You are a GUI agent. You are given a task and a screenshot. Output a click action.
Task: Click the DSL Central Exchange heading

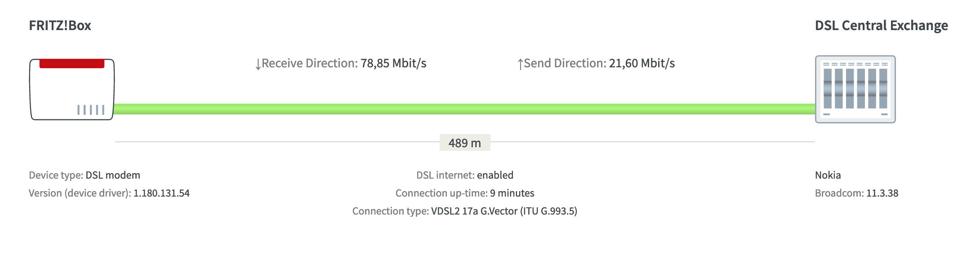pos(881,26)
